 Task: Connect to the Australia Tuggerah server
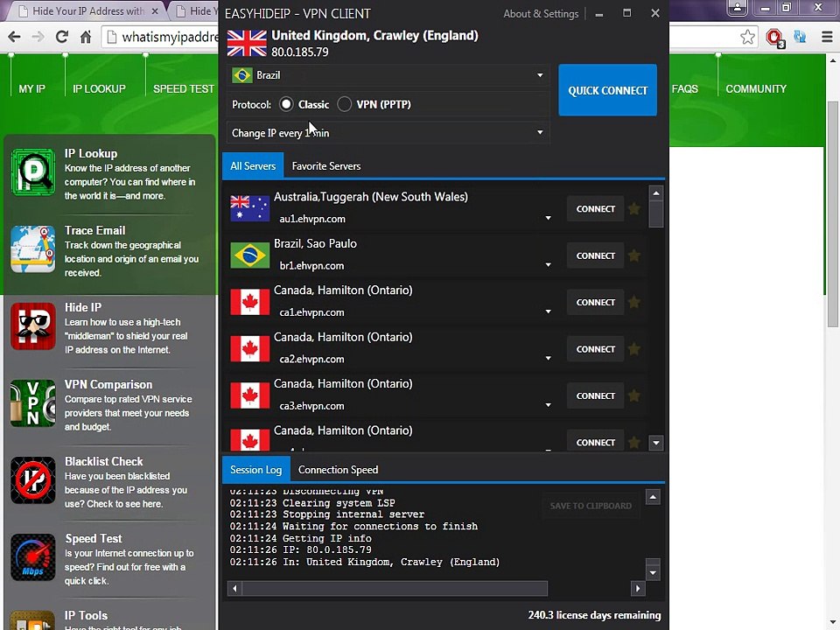pyautogui.click(x=595, y=209)
